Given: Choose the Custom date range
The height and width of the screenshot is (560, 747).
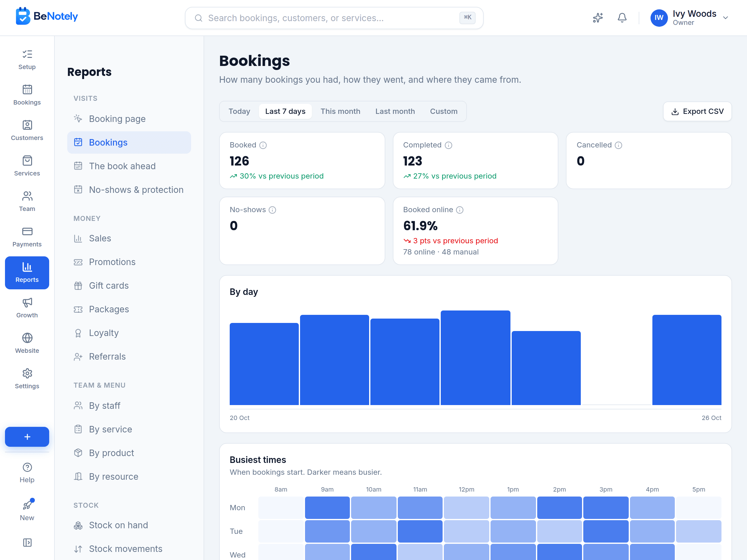Looking at the screenshot, I should [444, 111].
